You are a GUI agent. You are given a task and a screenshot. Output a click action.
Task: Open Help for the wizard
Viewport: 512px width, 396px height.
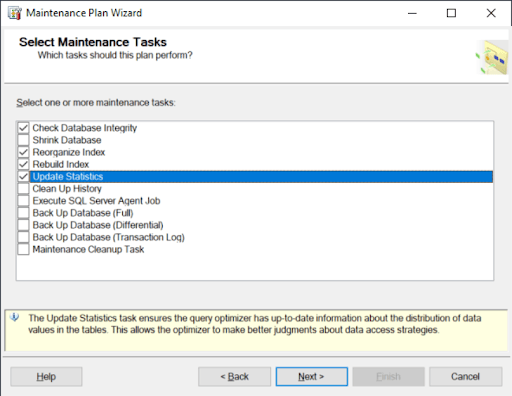click(x=46, y=377)
